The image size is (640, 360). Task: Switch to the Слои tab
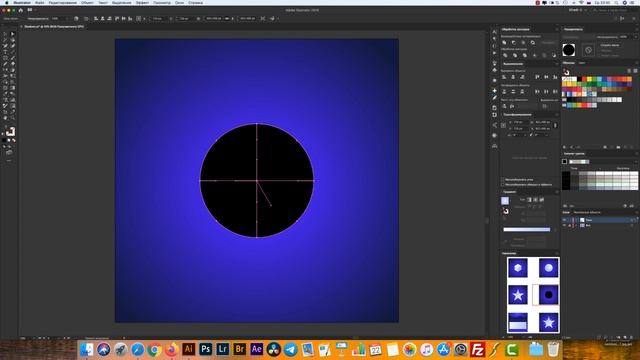566,212
